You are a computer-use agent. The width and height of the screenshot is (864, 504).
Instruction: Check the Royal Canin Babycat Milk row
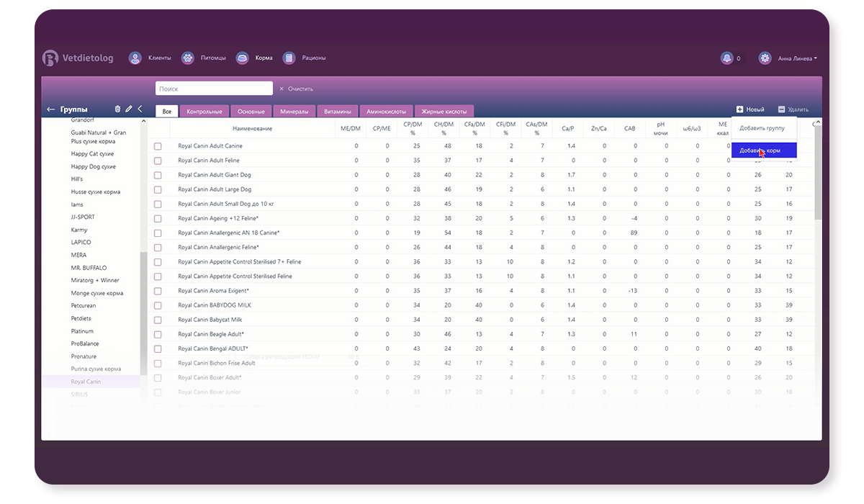[158, 320]
